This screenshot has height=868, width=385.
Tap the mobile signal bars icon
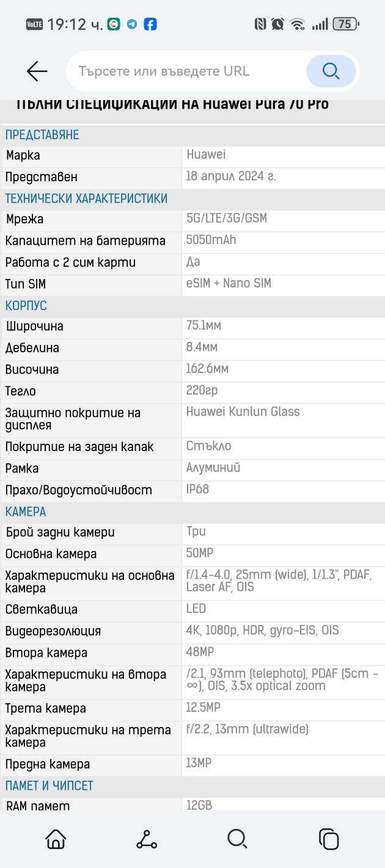click(x=320, y=24)
